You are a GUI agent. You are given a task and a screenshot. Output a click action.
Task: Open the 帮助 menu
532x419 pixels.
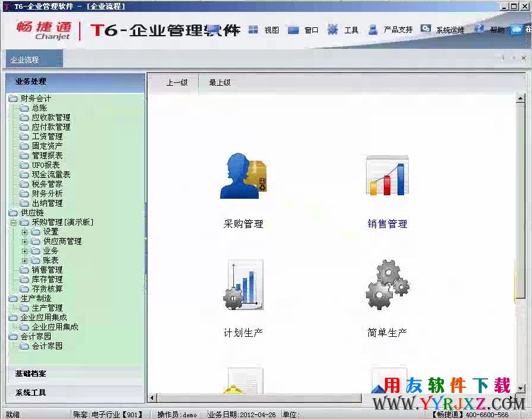click(x=497, y=30)
